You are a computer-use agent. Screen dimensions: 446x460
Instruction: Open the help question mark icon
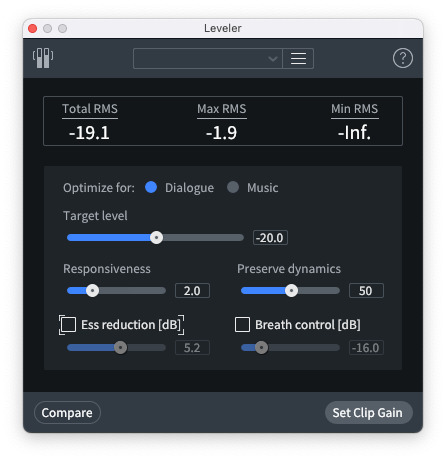[403, 58]
